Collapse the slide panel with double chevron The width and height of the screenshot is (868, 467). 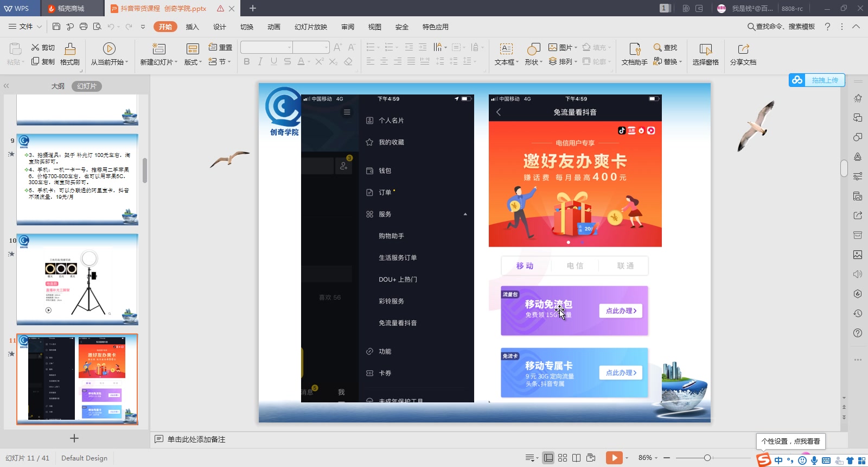(x=7, y=86)
